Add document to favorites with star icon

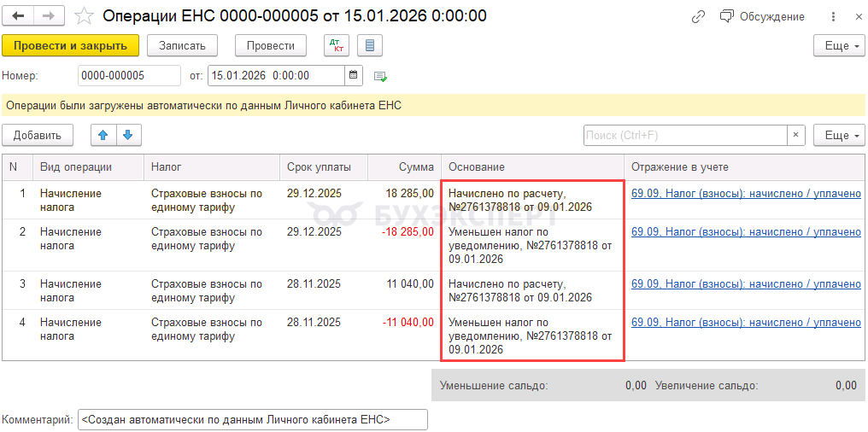click(84, 16)
